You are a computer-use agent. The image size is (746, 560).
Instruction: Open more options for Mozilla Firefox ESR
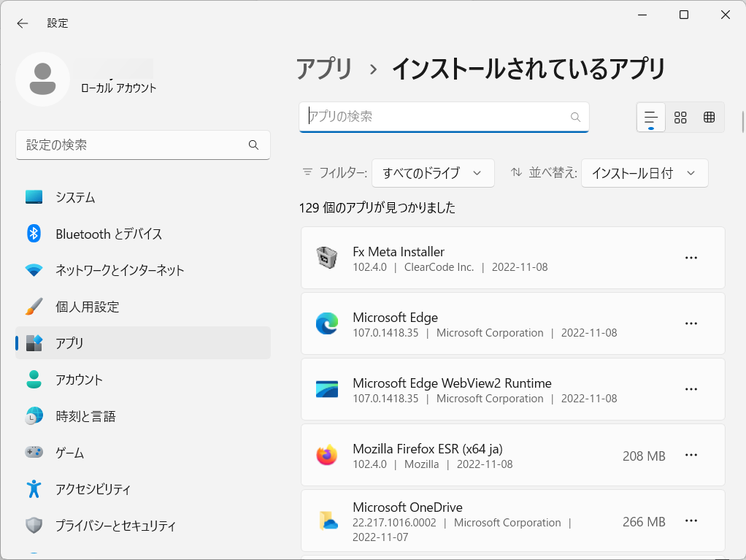click(x=691, y=455)
